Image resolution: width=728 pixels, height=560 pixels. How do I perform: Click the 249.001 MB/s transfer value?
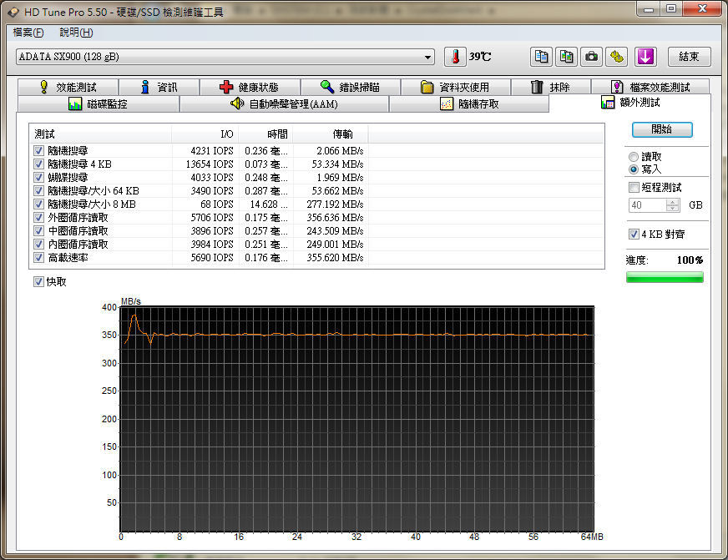[336, 244]
